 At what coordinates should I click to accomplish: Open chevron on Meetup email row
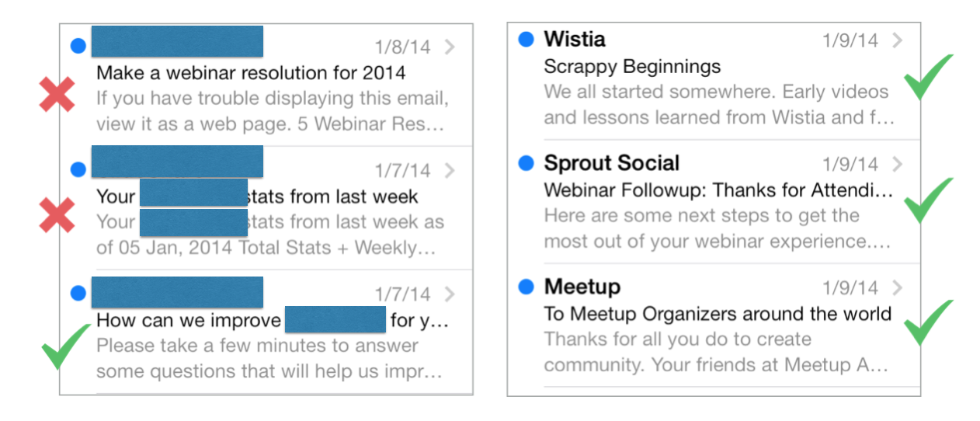pos(898,287)
